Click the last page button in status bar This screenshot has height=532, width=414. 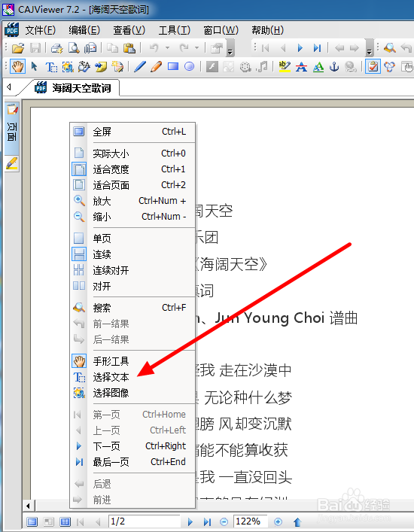tap(207, 521)
